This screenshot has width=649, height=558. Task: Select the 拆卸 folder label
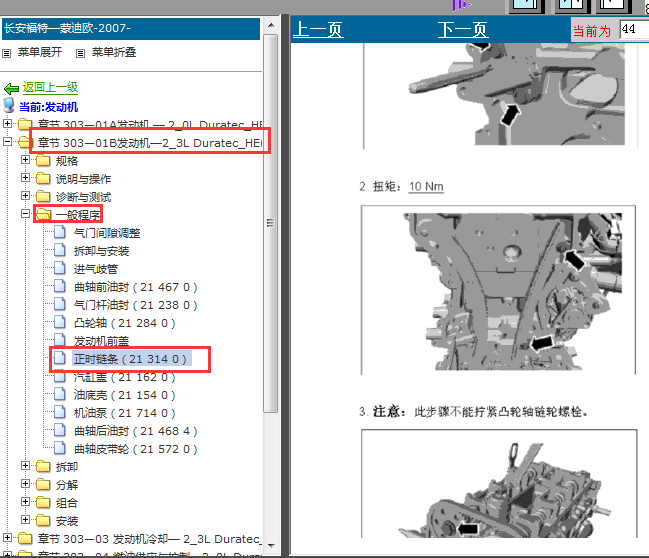pos(67,467)
